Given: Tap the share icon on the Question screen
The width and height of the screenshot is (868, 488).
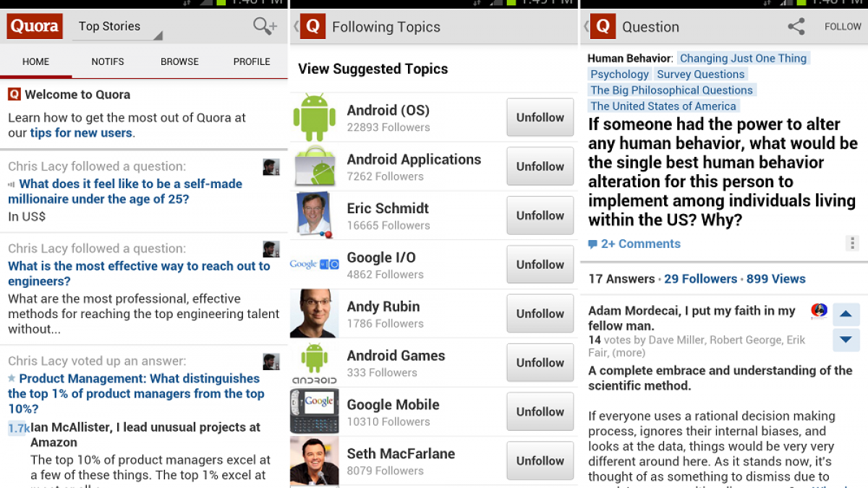Looking at the screenshot, I should coord(796,27).
